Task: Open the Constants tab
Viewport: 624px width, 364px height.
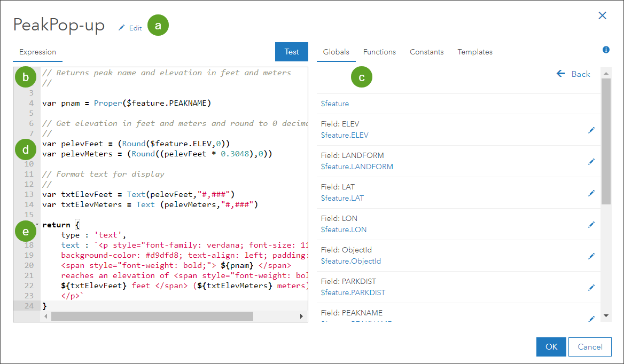Action: click(x=426, y=52)
